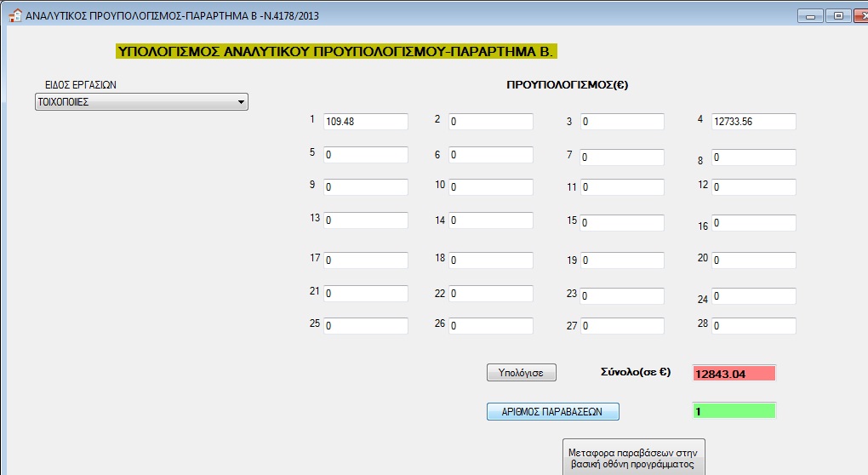Select budget field 4 containing 12733.56
The image size is (868, 475).
click(753, 122)
